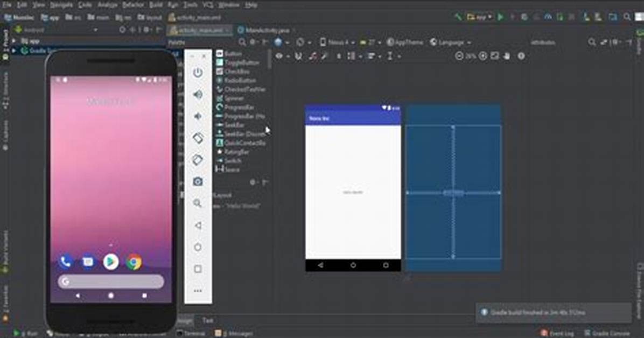
Task: Click Search Everywhere magnifier in main toolbar
Action: coord(627,17)
